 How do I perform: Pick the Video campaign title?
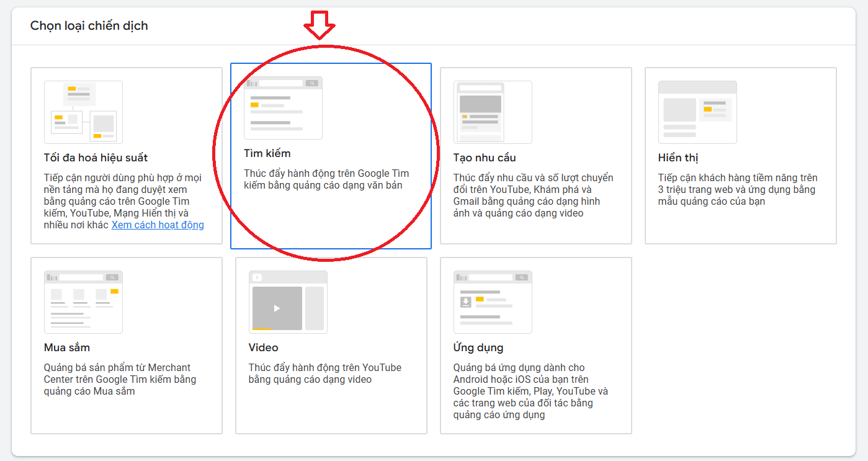pyautogui.click(x=264, y=347)
